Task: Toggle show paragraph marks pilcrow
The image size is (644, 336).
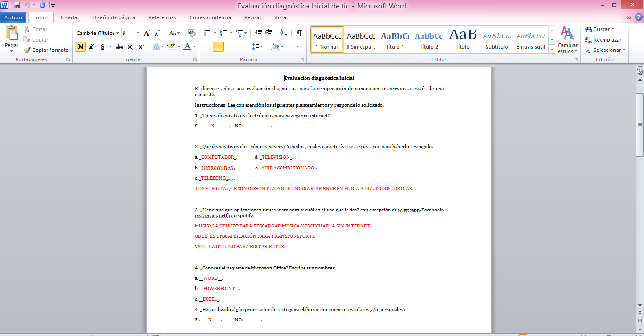Action: click(x=299, y=33)
